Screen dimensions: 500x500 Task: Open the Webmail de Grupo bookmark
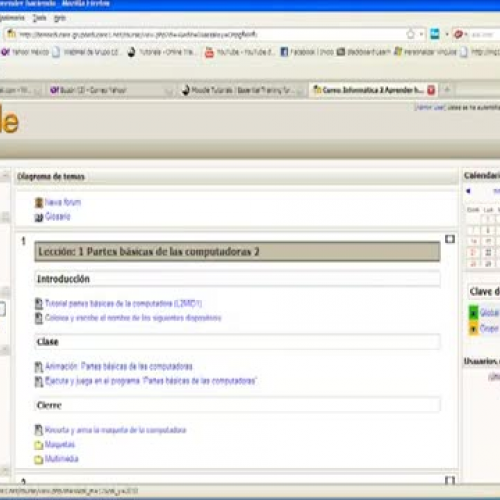[86, 52]
